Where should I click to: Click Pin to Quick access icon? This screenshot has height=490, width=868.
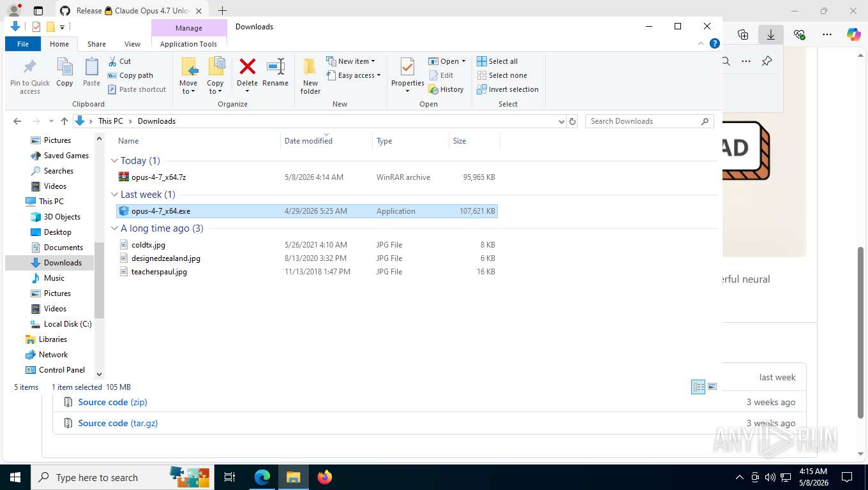pyautogui.click(x=29, y=77)
